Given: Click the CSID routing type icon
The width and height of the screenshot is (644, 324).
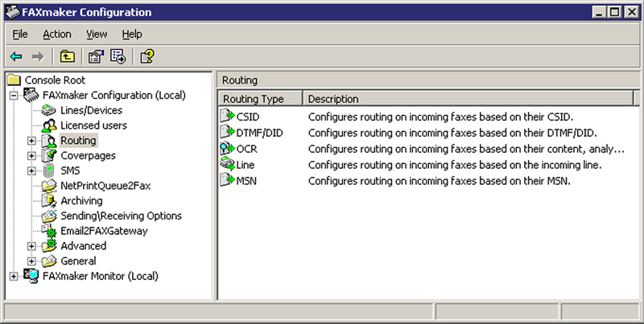Looking at the screenshot, I should (x=227, y=116).
